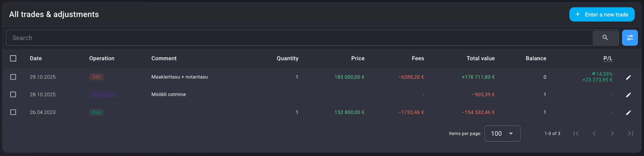Image resolution: width=644 pixels, height=156 pixels.
Task: Click the P/L column header
Action: (x=608, y=58)
